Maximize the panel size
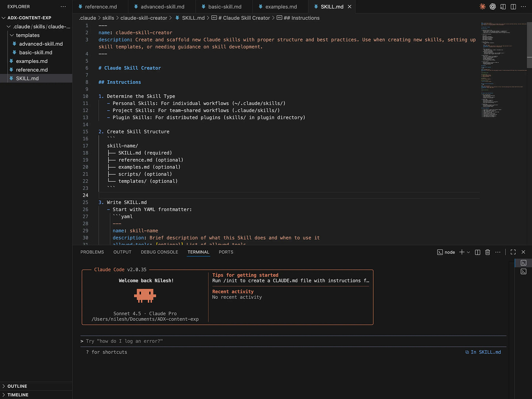Image resolution: width=532 pixels, height=399 pixels. pos(513,252)
